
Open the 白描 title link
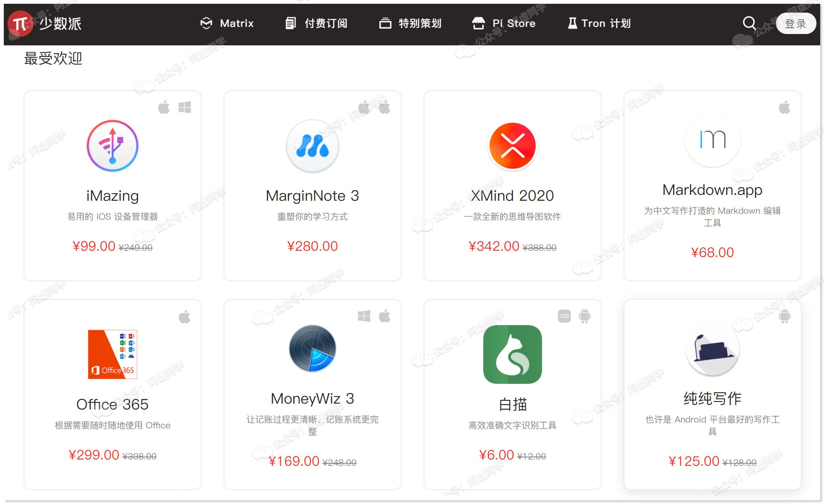[x=513, y=404]
